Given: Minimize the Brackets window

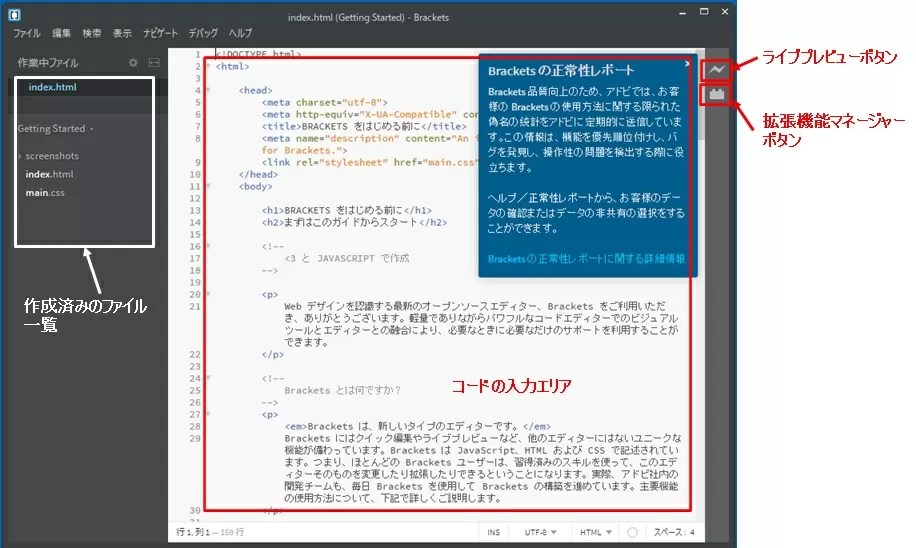Looking at the screenshot, I should pyautogui.click(x=682, y=13).
